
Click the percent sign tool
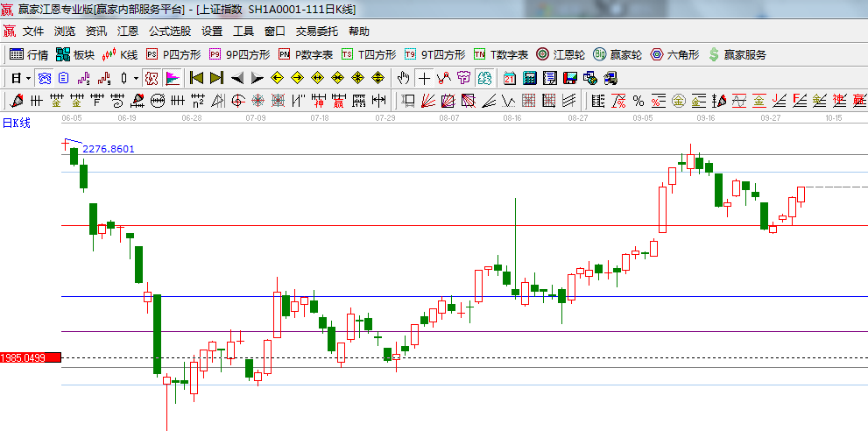click(x=639, y=100)
